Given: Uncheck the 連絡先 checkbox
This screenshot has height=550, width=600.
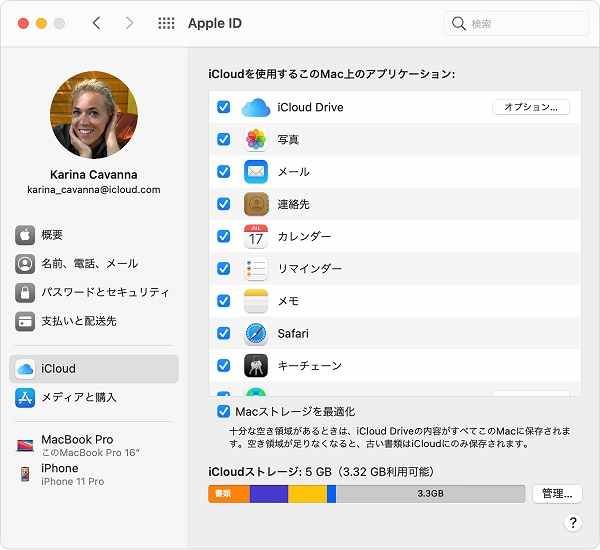Looking at the screenshot, I should click(x=223, y=204).
